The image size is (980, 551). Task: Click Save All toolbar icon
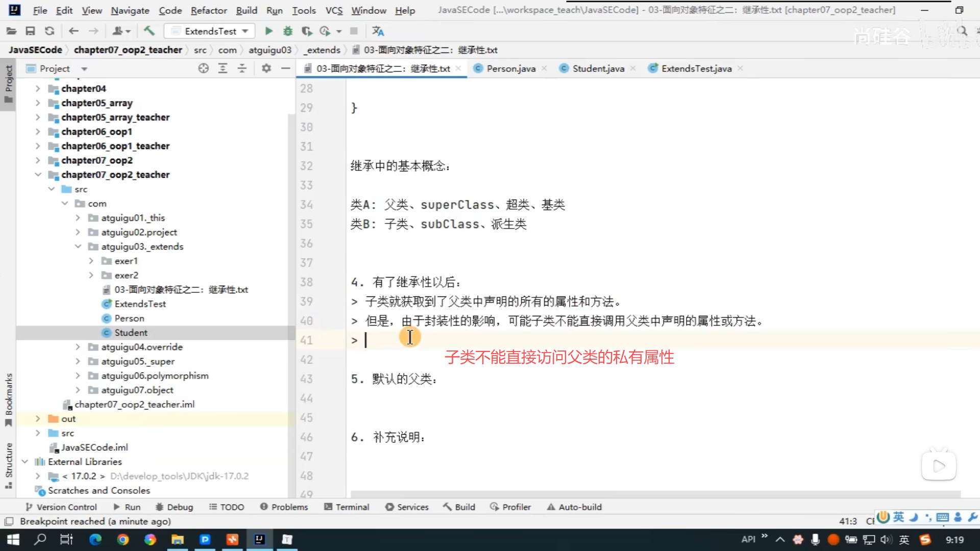30,31
